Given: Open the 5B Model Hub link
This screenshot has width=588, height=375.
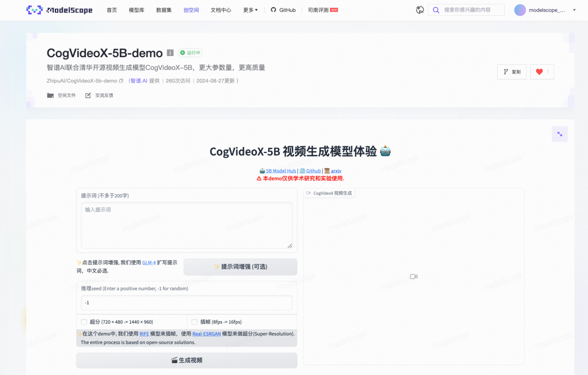Looking at the screenshot, I should point(281,171).
